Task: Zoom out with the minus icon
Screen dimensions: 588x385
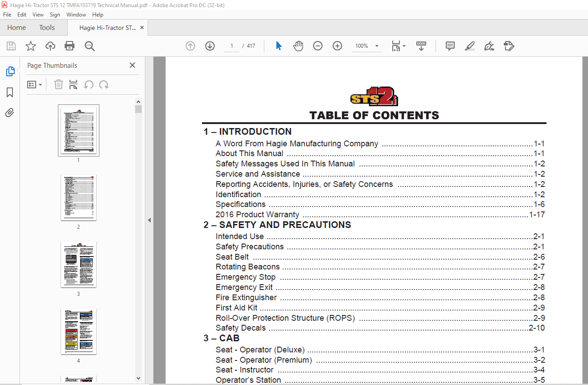Action: 318,46
